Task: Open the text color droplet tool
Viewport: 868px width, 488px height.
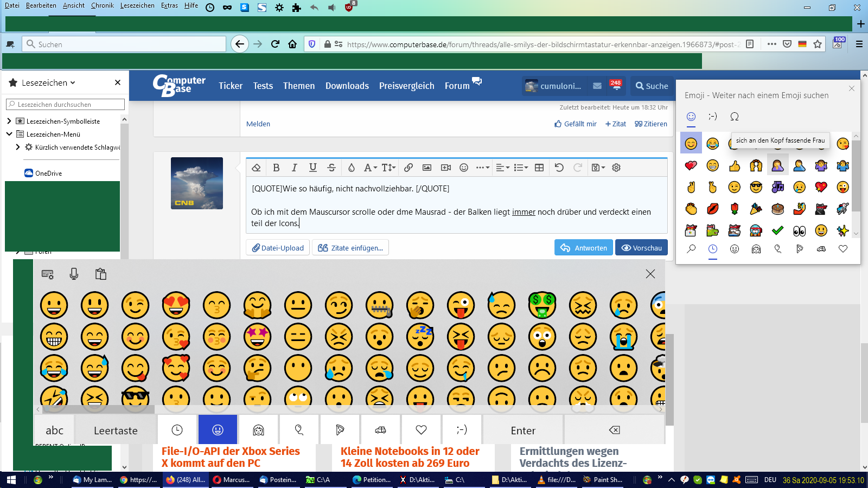Action: pyautogui.click(x=352, y=168)
